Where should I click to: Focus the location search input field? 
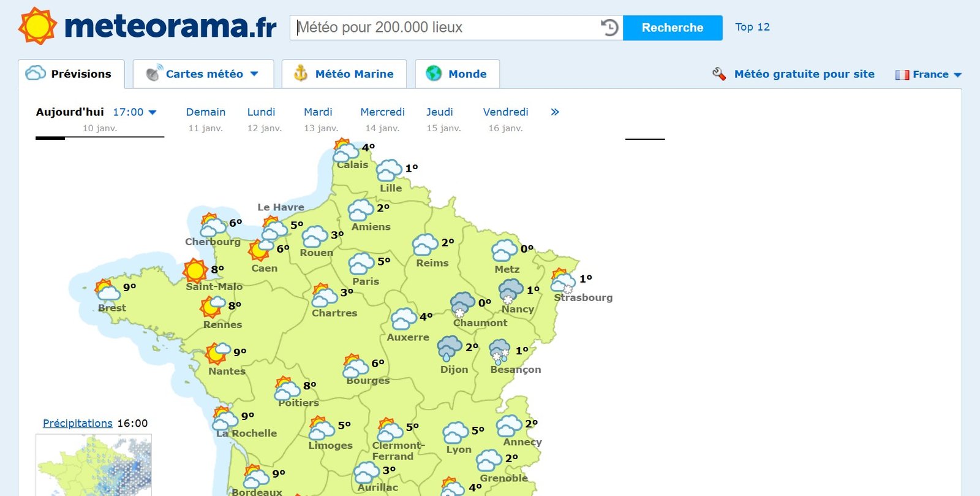(444, 28)
